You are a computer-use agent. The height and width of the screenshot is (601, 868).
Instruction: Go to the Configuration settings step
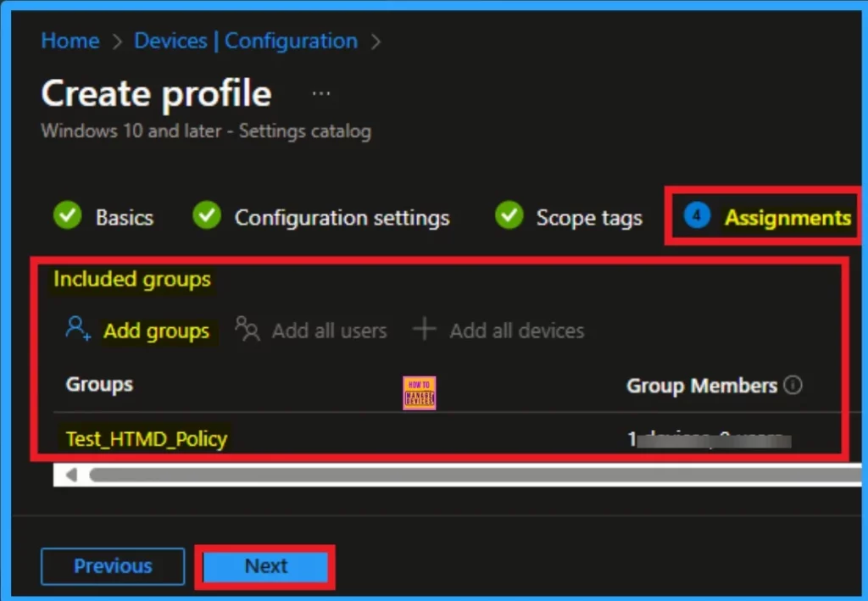(x=342, y=218)
